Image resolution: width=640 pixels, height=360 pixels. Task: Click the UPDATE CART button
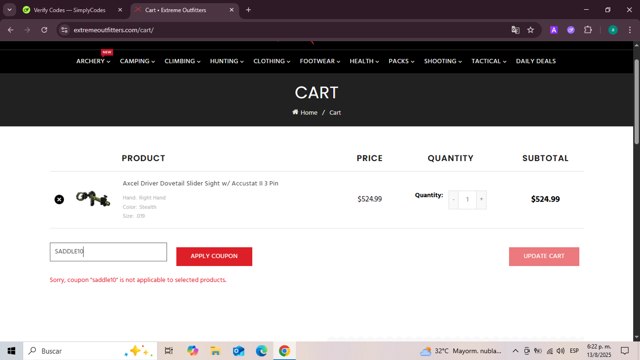(544, 256)
